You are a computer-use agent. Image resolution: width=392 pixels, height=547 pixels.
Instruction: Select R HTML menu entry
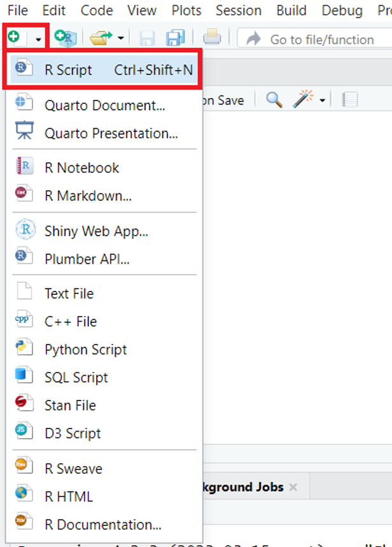coord(104,497)
